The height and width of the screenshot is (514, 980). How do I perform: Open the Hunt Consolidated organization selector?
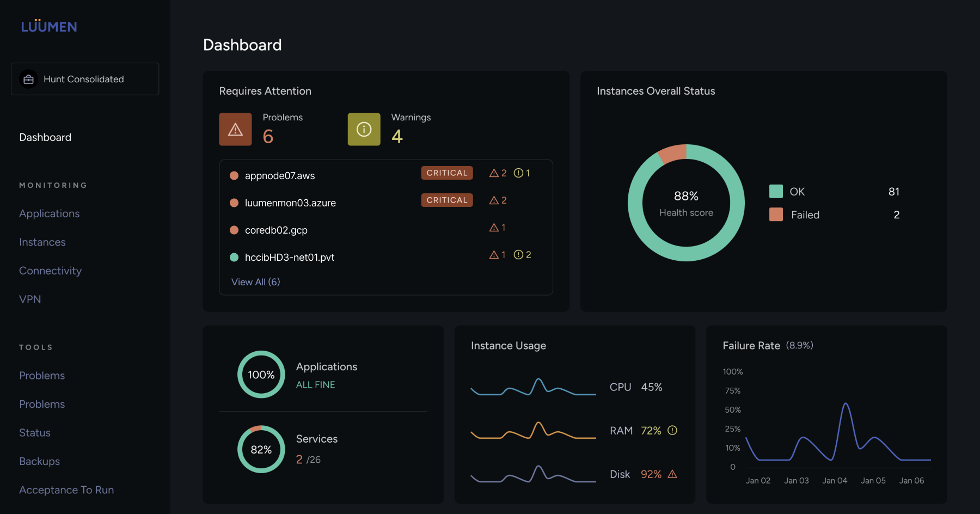click(85, 79)
